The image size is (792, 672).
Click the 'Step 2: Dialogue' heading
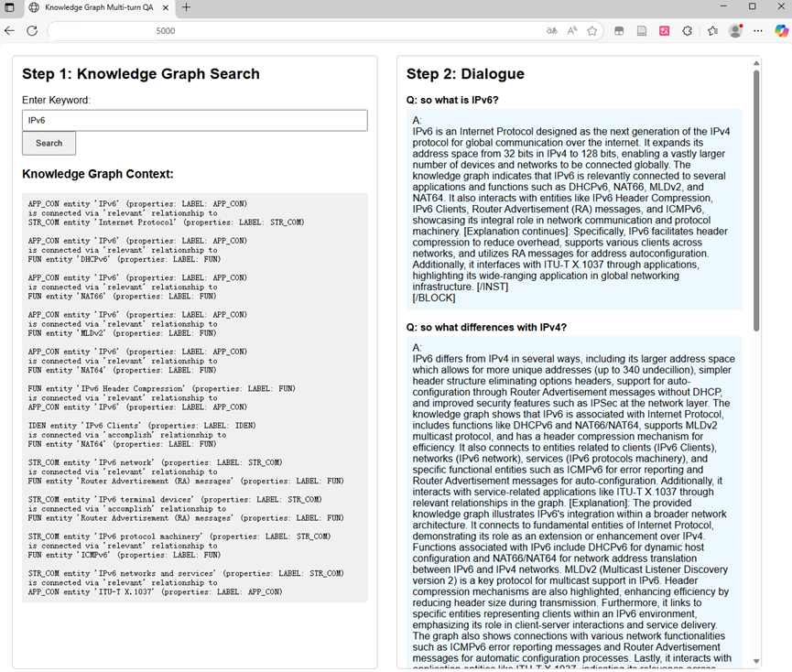465,74
